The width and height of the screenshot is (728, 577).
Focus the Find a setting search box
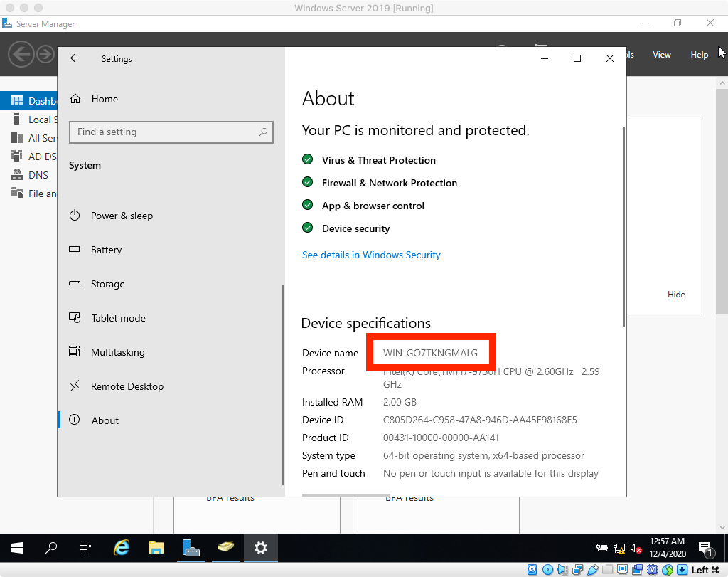click(171, 132)
